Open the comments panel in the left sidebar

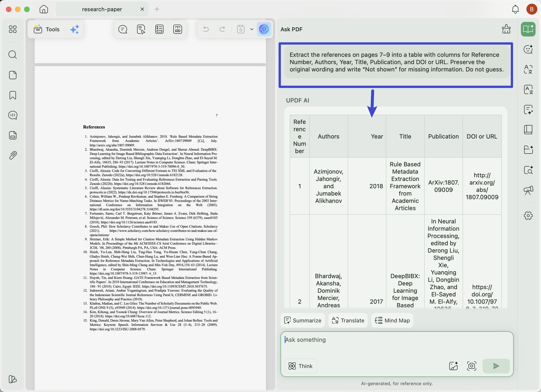coord(13,115)
